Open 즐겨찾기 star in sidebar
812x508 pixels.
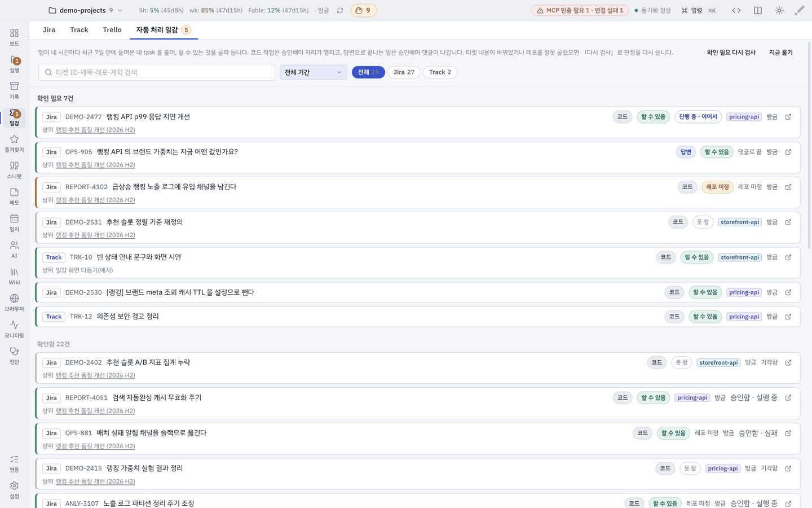click(x=14, y=143)
